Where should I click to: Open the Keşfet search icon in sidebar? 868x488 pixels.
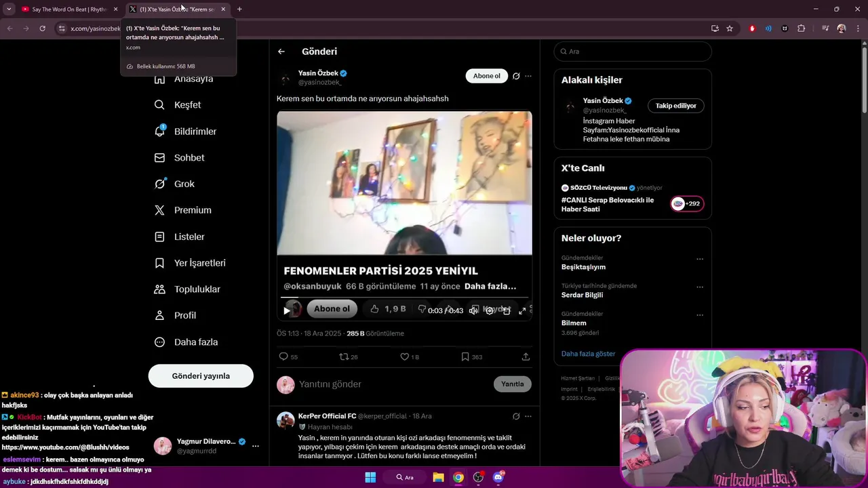tap(159, 105)
